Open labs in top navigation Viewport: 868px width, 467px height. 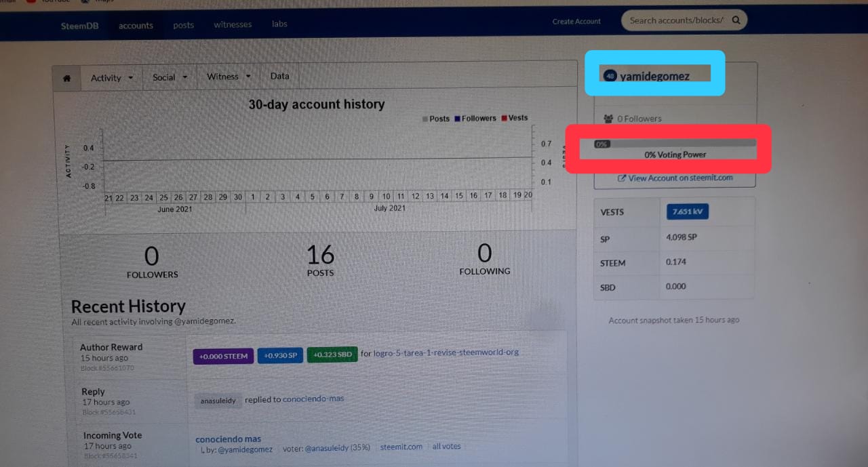click(279, 24)
